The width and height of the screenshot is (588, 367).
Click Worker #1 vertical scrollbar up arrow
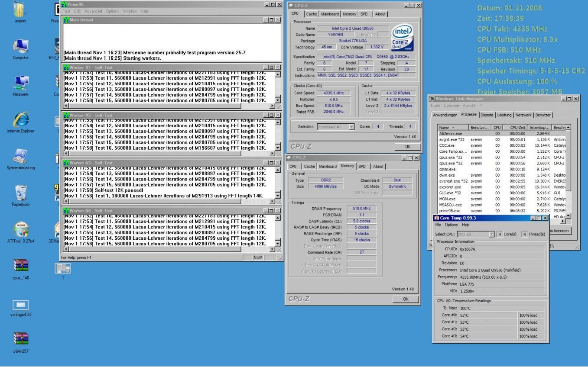click(278, 74)
